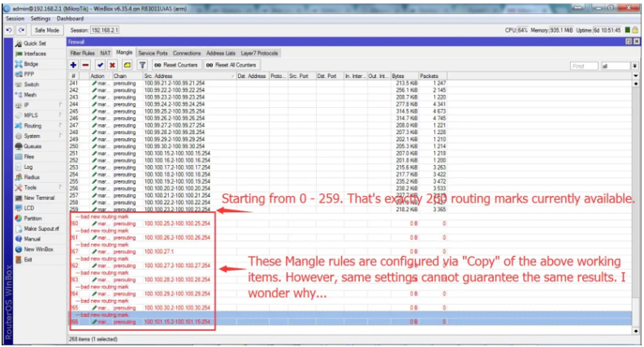Click the padlock icon in status bar
The height and width of the screenshot is (347, 644).
(x=635, y=30)
